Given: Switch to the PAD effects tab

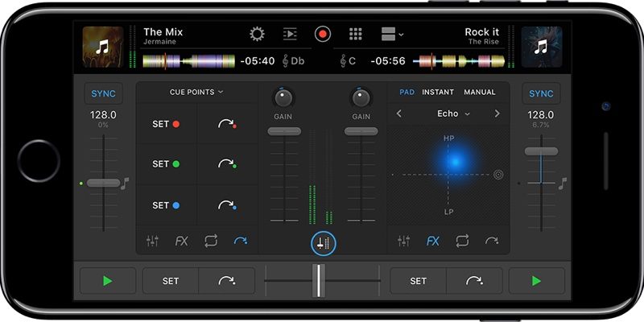Looking at the screenshot, I should click(407, 92).
